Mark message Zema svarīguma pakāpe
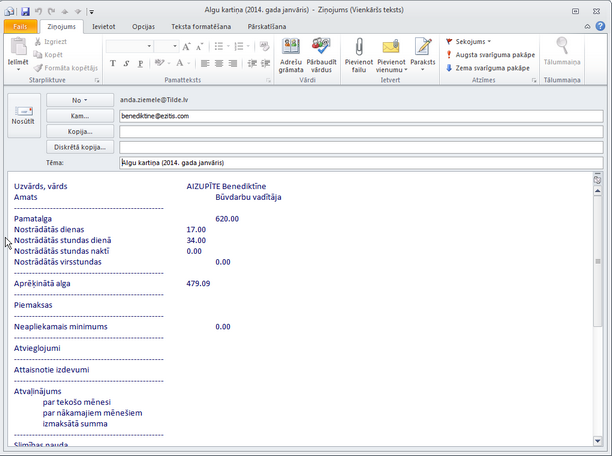612x456 pixels. point(487,68)
